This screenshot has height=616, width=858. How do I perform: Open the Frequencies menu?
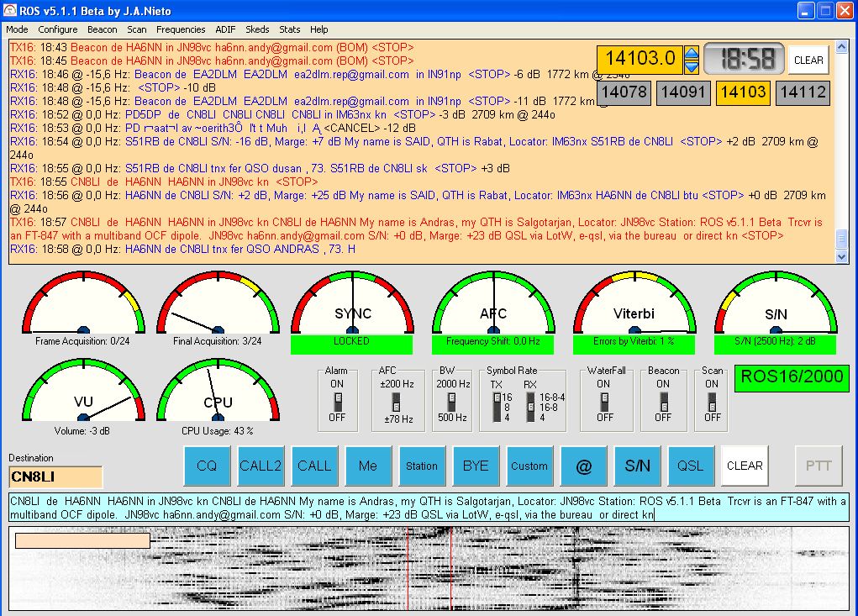[x=181, y=29]
